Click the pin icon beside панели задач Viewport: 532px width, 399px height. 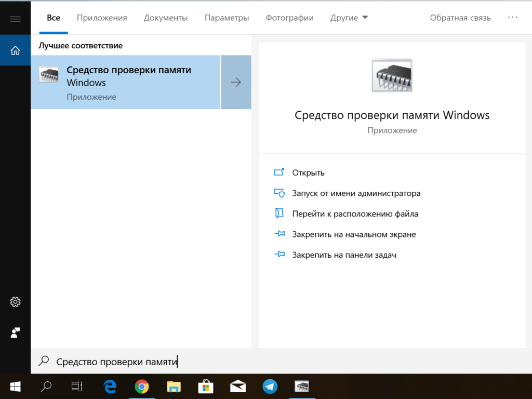tap(279, 254)
